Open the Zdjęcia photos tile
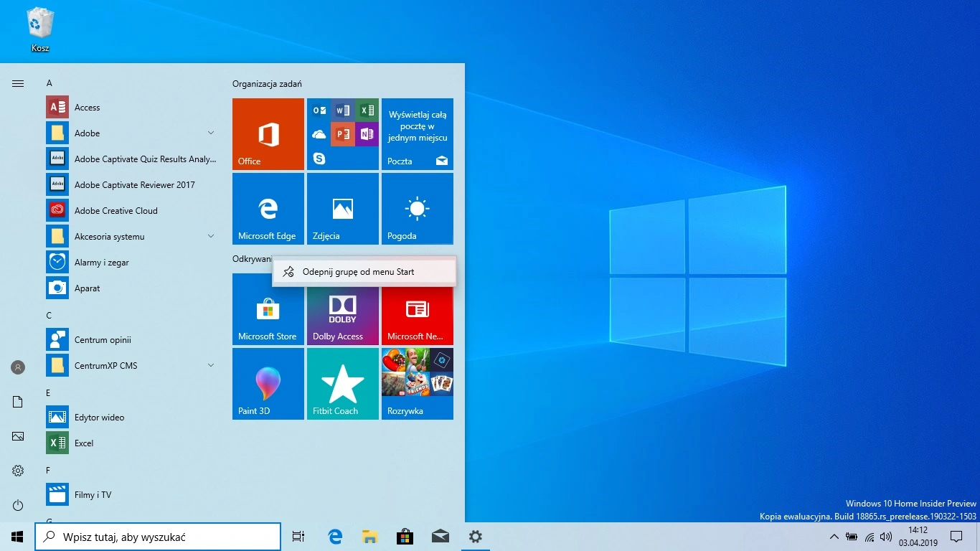 coord(342,209)
